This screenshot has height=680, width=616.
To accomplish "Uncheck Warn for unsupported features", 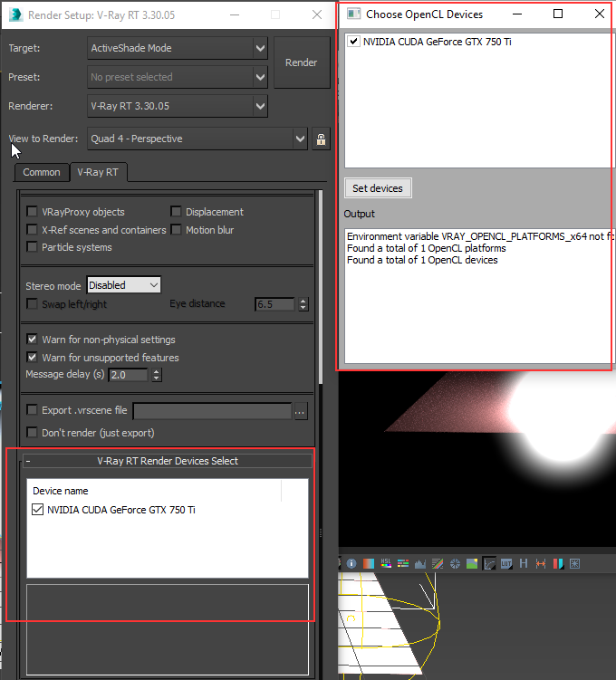I will (32, 357).
